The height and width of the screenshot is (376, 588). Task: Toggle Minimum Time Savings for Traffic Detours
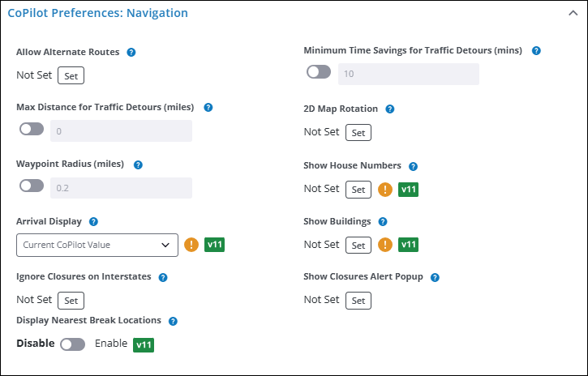319,73
